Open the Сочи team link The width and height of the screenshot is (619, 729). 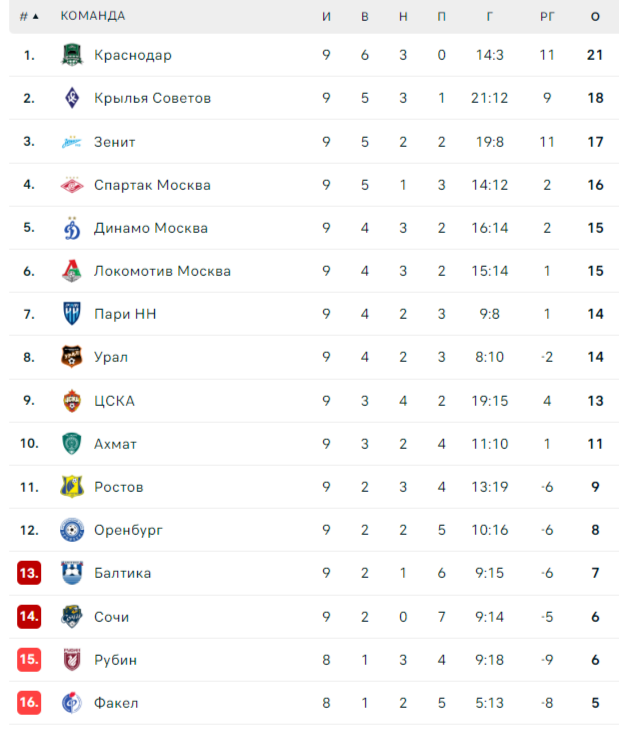point(112,617)
